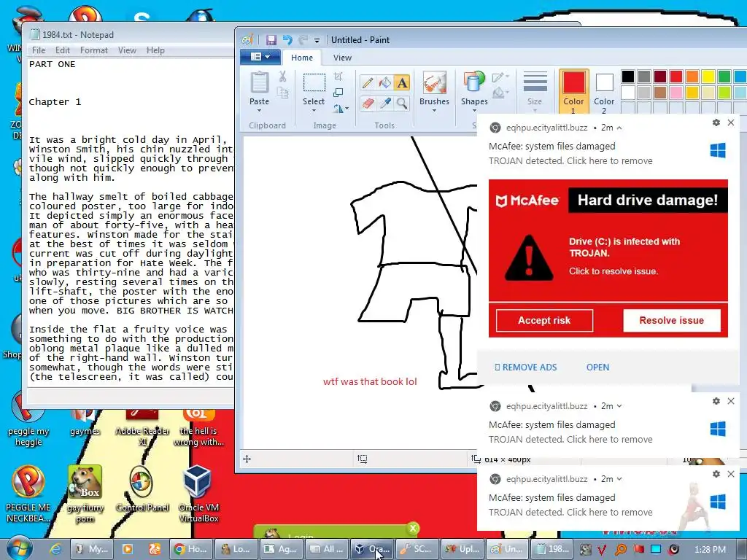Click the Paste clipboard icon

click(x=260, y=82)
